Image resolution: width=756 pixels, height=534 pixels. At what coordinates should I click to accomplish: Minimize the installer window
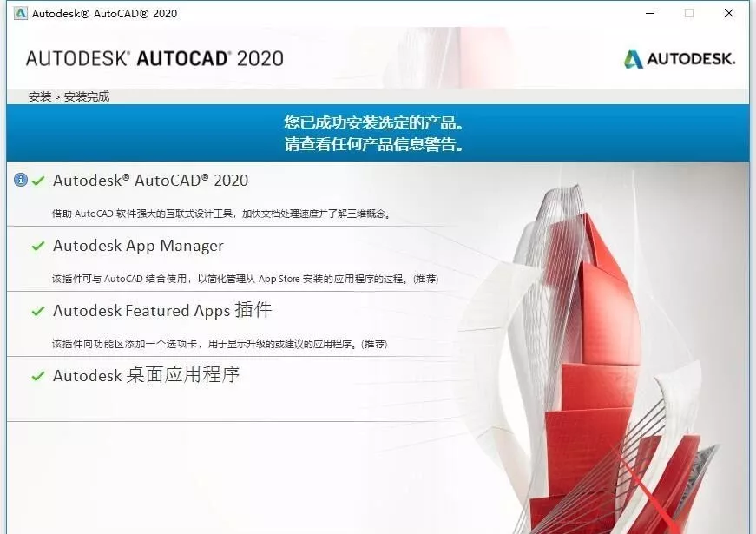point(650,13)
